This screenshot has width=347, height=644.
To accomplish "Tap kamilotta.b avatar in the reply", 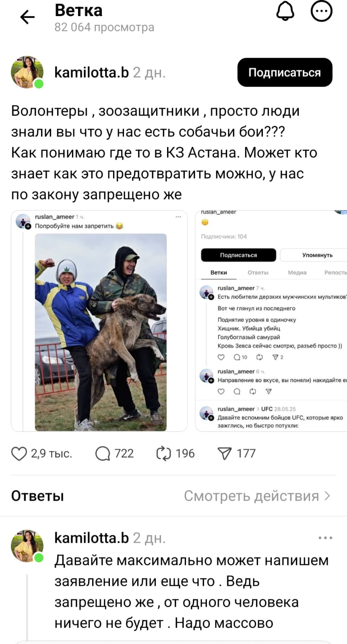I will point(27,546).
